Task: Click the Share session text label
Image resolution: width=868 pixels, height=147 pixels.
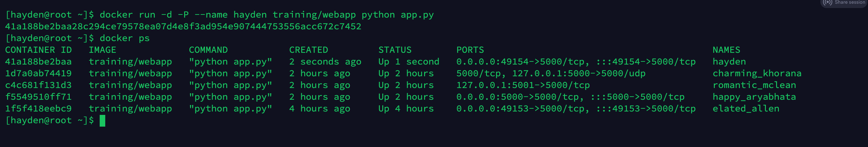Action: pos(849,2)
